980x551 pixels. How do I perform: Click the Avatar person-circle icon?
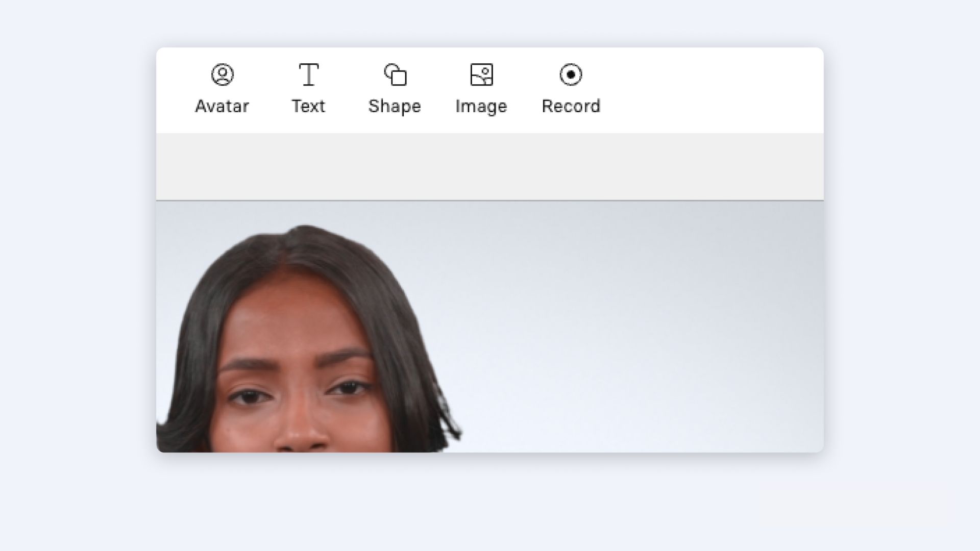click(222, 74)
